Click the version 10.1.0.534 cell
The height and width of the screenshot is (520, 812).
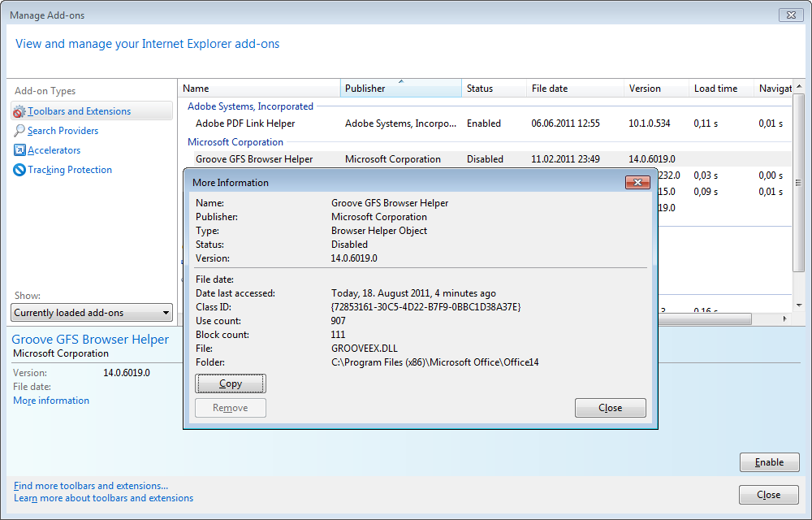650,123
